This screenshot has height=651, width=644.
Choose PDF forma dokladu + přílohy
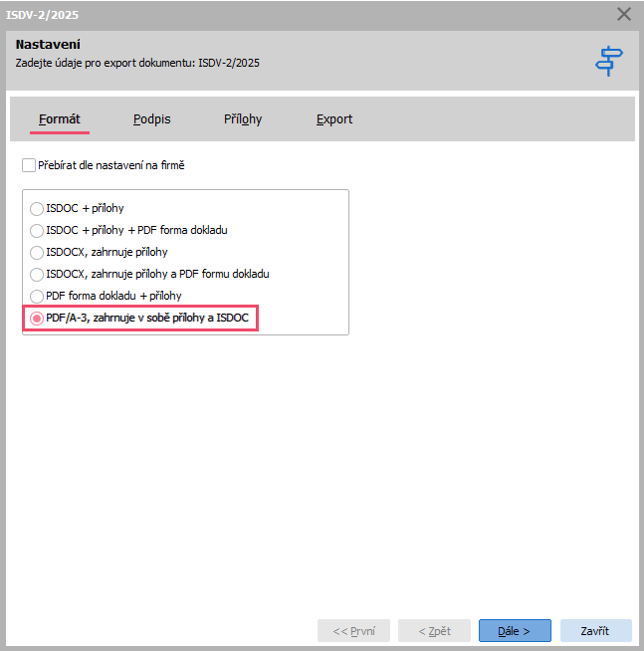pos(37,296)
